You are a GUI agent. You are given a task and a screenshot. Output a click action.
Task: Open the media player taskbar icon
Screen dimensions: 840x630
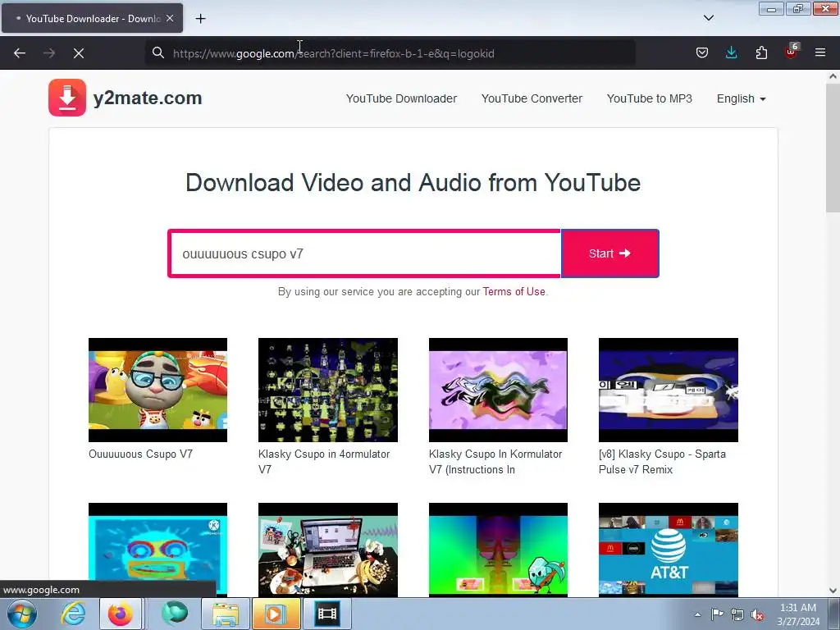(276, 614)
